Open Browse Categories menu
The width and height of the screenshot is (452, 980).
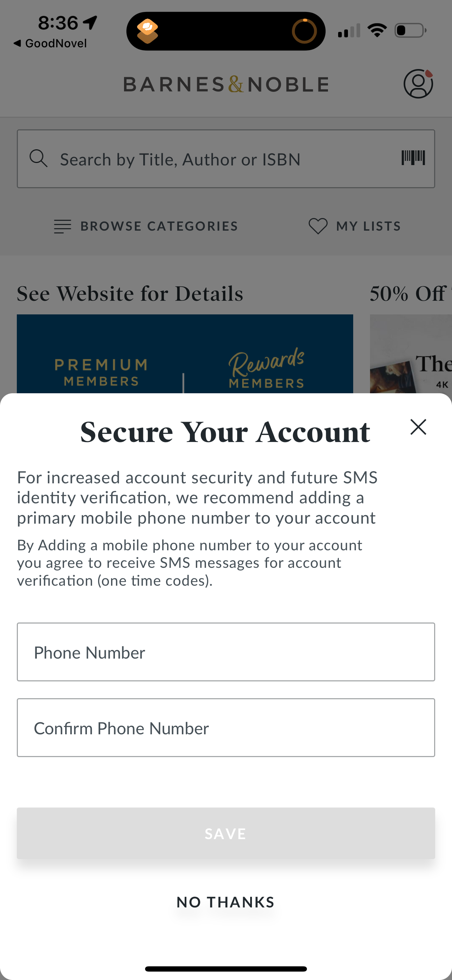click(x=159, y=226)
